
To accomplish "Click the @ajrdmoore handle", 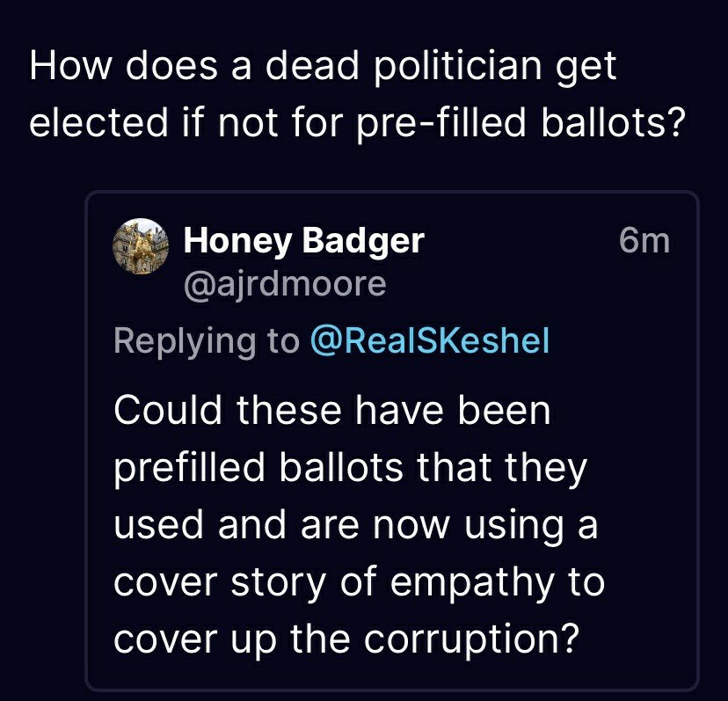I will [x=284, y=283].
